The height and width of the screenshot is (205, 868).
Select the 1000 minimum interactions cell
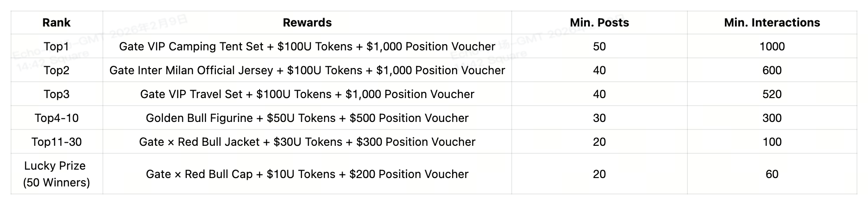pyautogui.click(x=772, y=46)
